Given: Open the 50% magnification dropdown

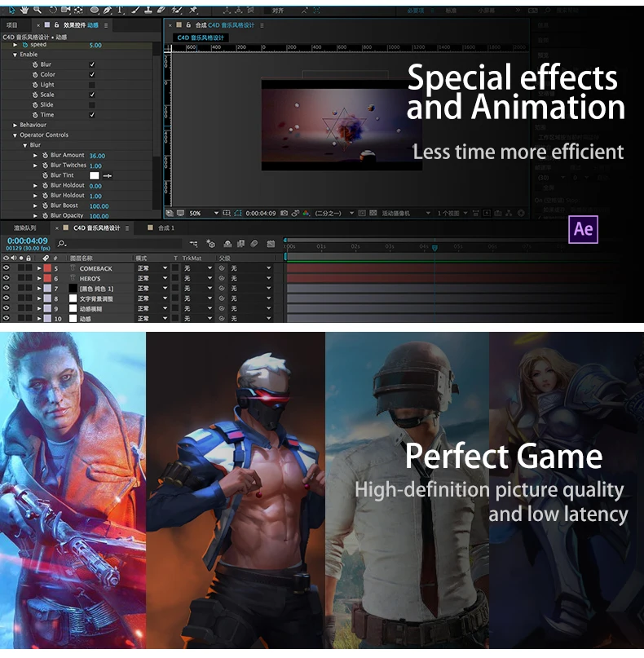Looking at the screenshot, I should point(205,213).
